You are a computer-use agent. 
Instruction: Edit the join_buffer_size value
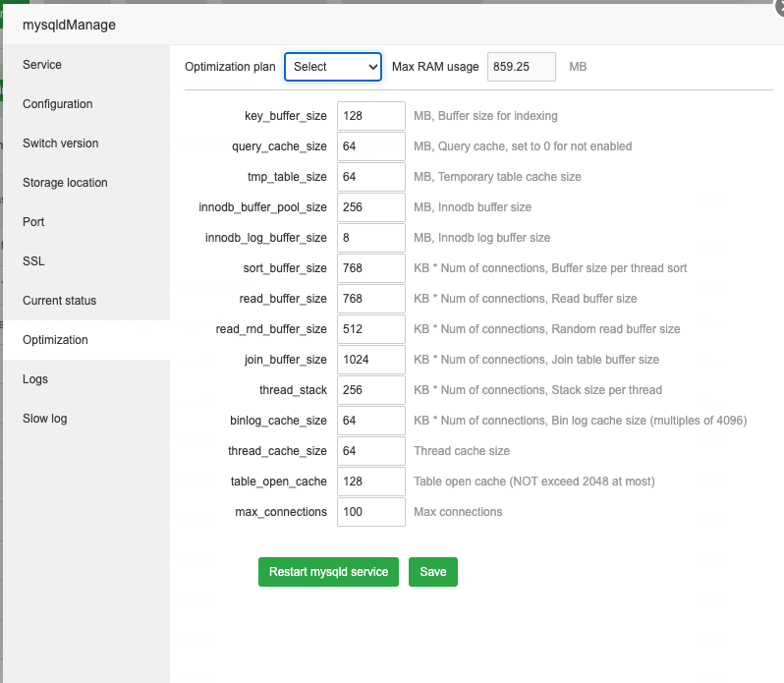[370, 360]
